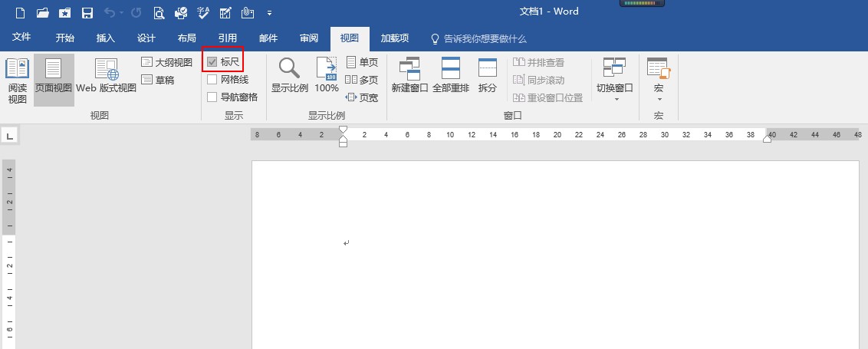868x349 pixels.
Task: Open Reading View (阅读视图) mode
Action: click(17, 81)
